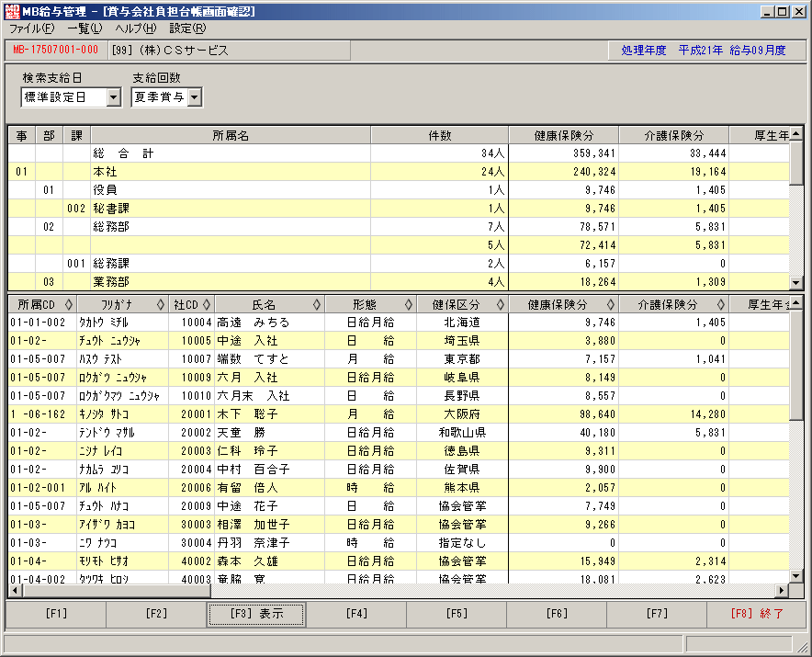
Task: Click the 件数 column header
Action: click(x=440, y=136)
